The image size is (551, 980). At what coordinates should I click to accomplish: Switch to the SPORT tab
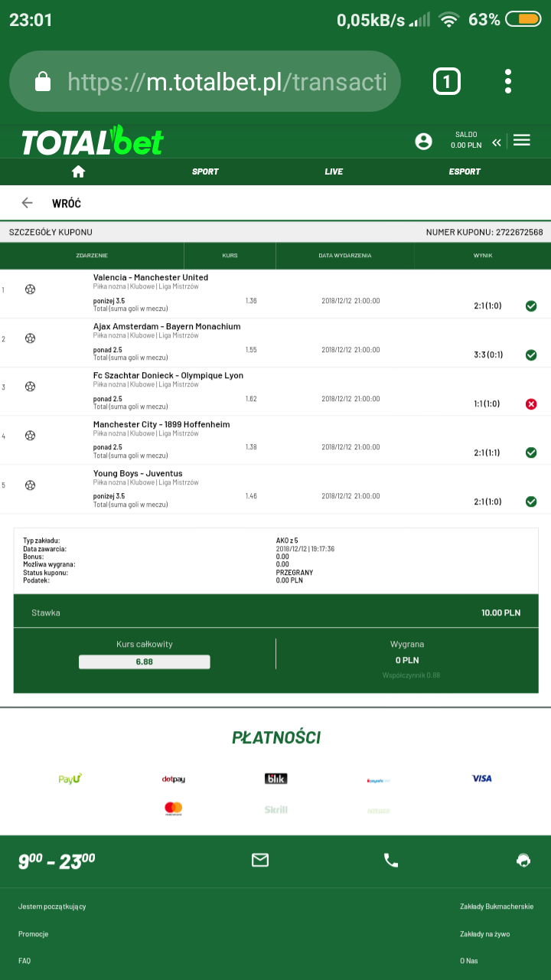click(205, 171)
